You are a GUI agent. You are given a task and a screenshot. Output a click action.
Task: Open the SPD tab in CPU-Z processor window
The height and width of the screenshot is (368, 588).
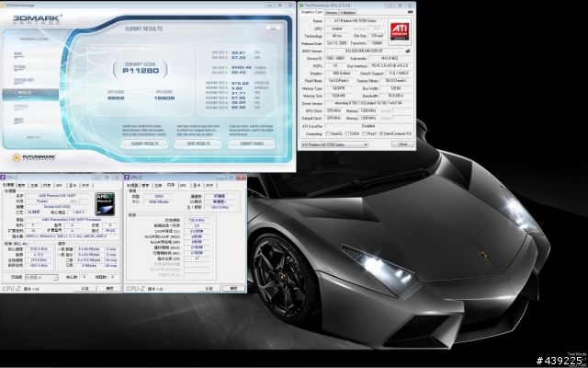tap(59, 186)
